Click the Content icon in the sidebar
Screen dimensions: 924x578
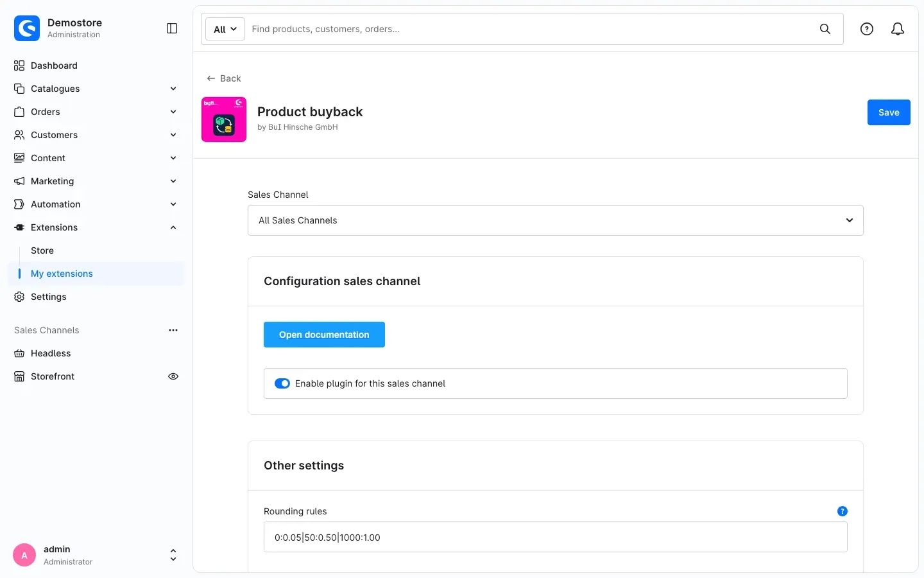point(19,158)
